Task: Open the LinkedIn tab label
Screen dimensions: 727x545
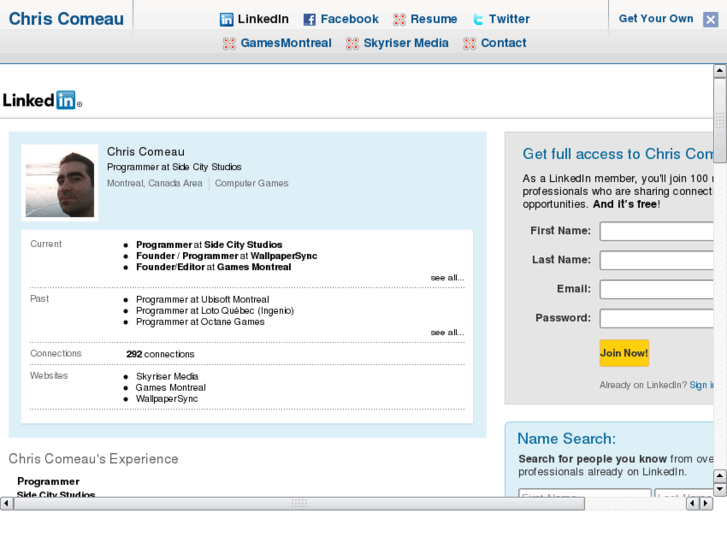Action: [x=263, y=19]
